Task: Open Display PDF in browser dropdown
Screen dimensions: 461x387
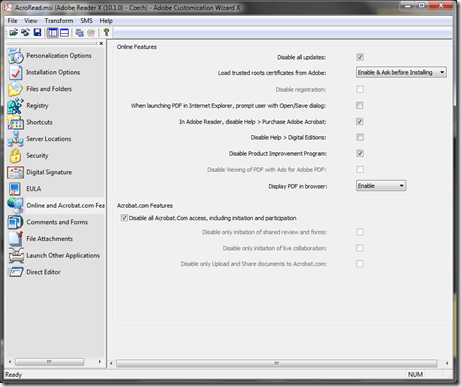Action: tap(381, 186)
